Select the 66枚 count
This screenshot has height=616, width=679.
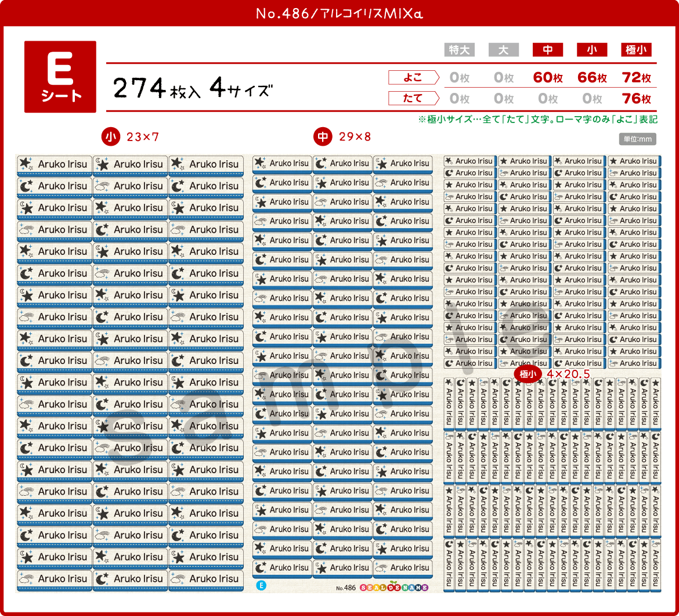592,78
